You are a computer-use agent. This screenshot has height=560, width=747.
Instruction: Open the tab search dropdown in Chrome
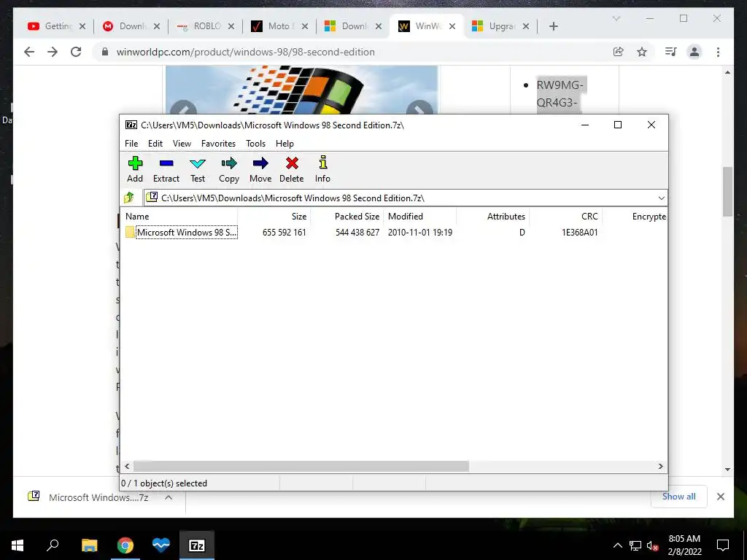pyautogui.click(x=616, y=18)
